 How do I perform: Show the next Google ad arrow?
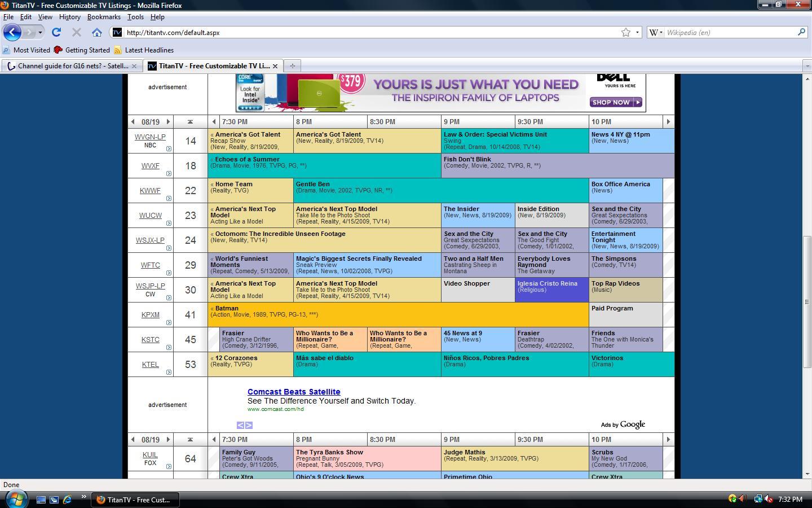pyautogui.click(x=249, y=425)
